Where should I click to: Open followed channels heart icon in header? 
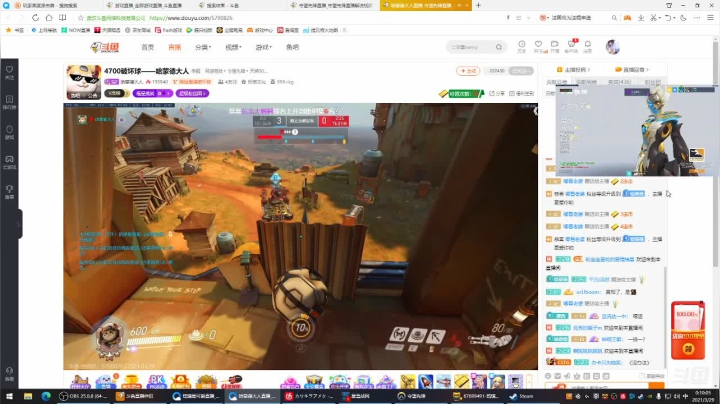[x=538, y=46]
